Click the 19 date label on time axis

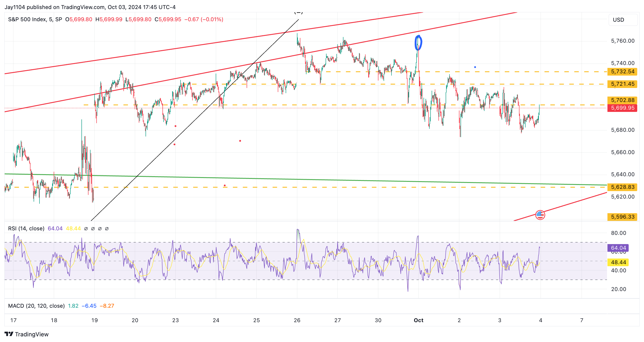[x=95, y=320]
